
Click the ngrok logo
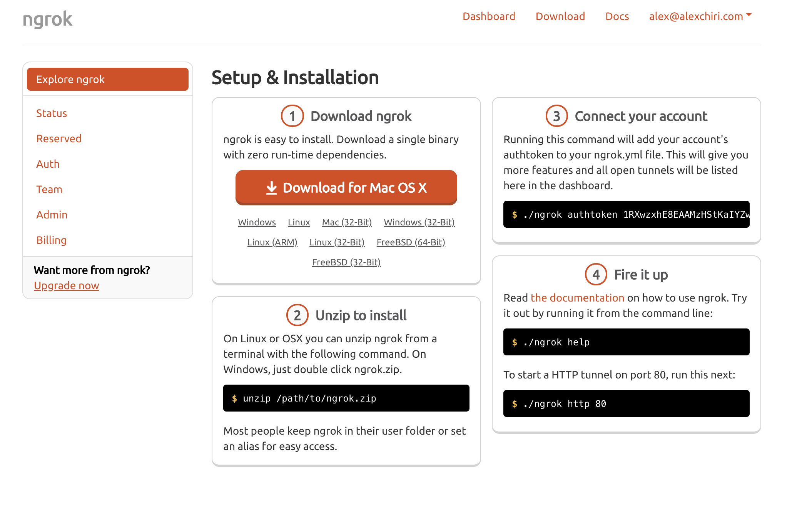point(47,19)
